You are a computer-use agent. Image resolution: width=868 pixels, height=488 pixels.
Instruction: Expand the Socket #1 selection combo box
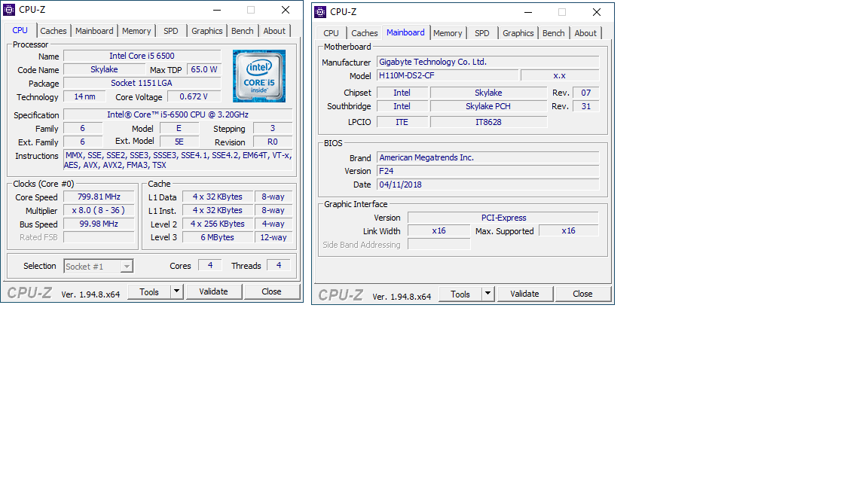click(127, 266)
